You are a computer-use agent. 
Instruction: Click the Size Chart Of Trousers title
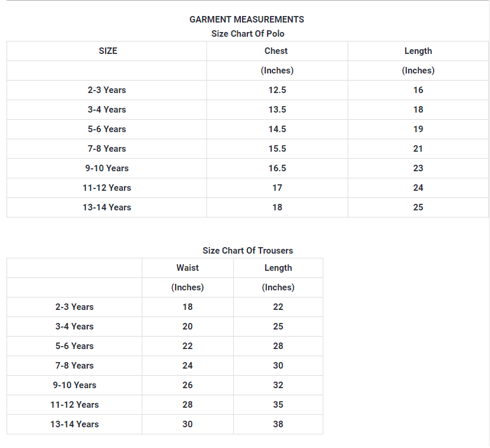247,251
